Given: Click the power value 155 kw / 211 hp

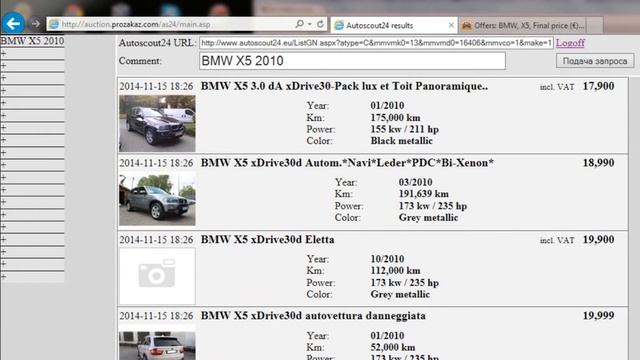Looking at the screenshot, I should coord(404,130).
